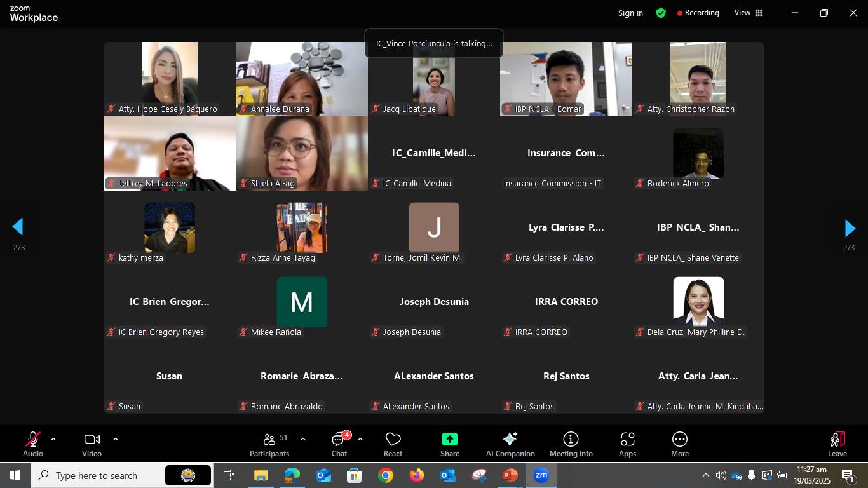Start sharing your screen with Share
This screenshot has width=868, height=488.
(450, 444)
